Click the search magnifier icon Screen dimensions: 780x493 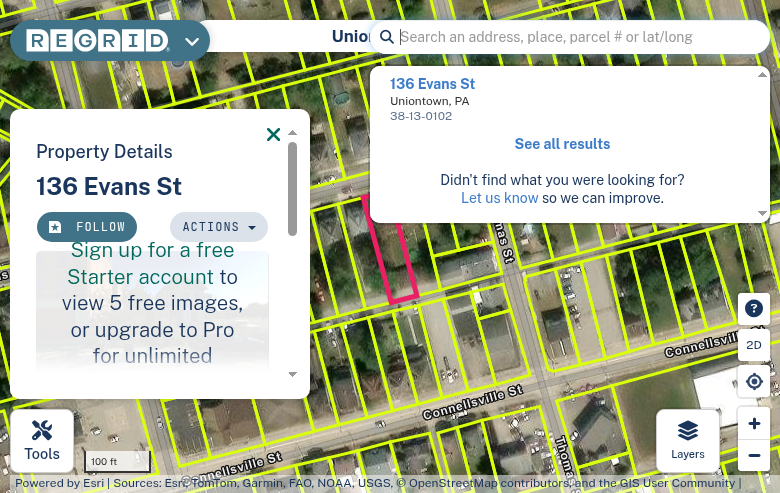(x=386, y=37)
